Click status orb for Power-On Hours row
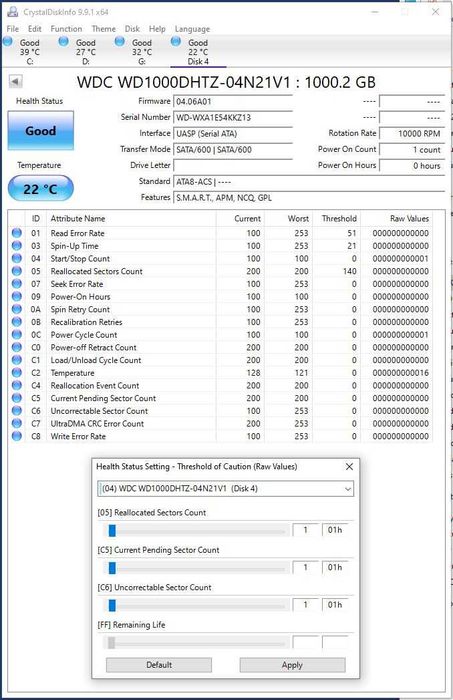 (17, 296)
